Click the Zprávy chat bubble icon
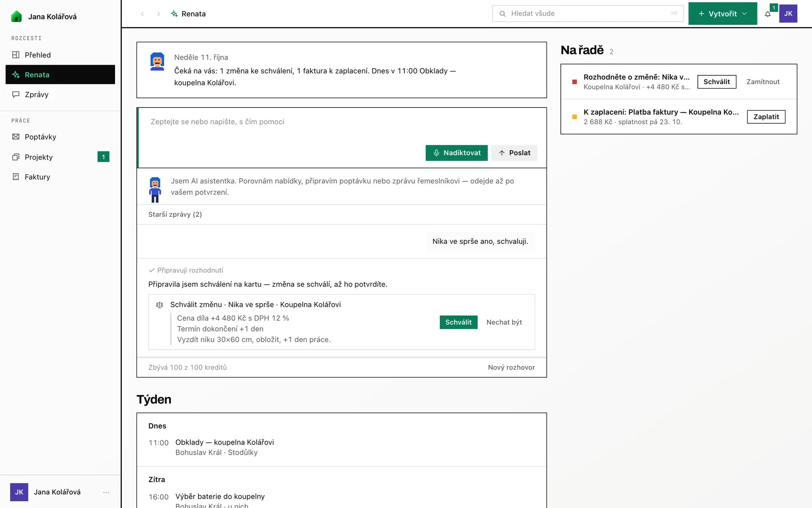Viewport: 812px width, 508px height. pyautogui.click(x=16, y=94)
